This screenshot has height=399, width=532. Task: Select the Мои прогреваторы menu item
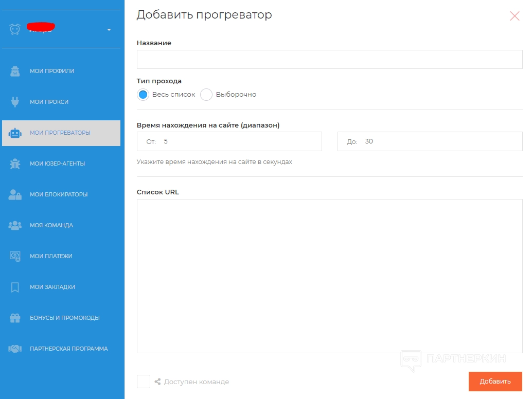click(61, 133)
